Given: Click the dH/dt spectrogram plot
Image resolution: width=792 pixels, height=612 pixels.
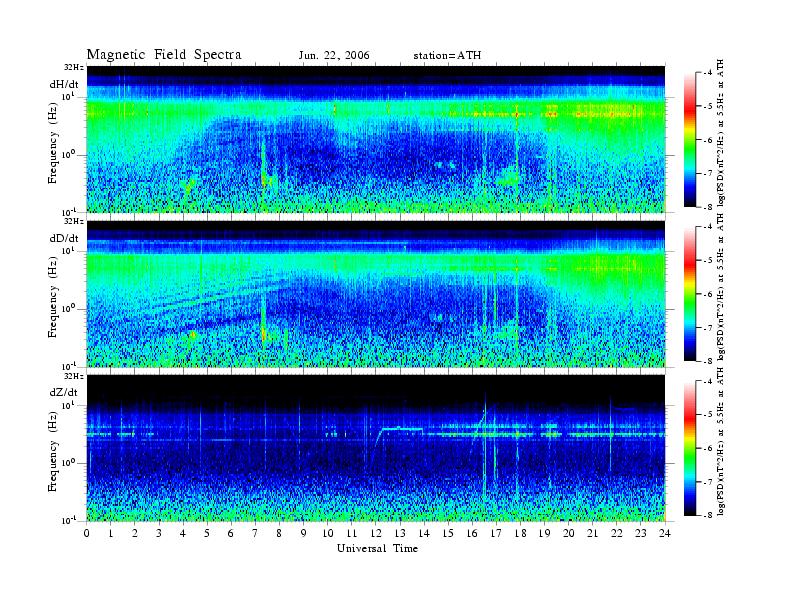Looking at the screenshot, I should [376, 139].
